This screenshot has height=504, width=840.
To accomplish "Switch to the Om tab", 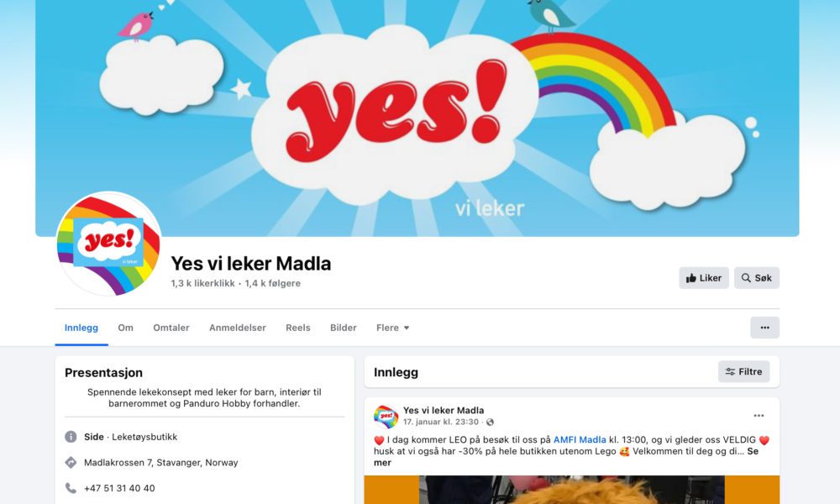I will [x=125, y=328].
